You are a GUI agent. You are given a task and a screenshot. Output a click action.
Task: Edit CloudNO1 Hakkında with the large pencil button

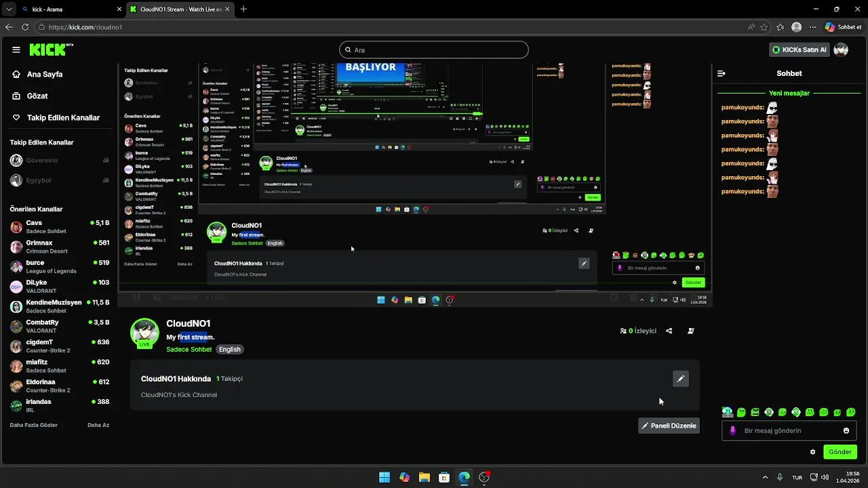(680, 379)
